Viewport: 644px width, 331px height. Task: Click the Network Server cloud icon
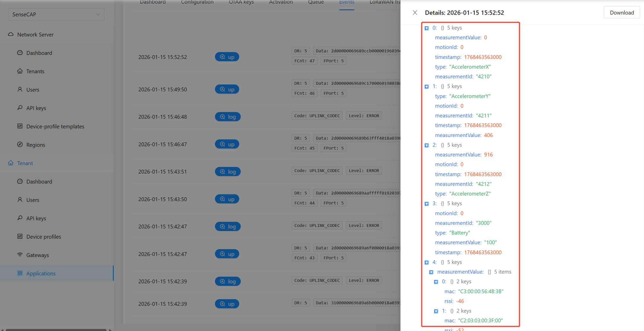(11, 34)
